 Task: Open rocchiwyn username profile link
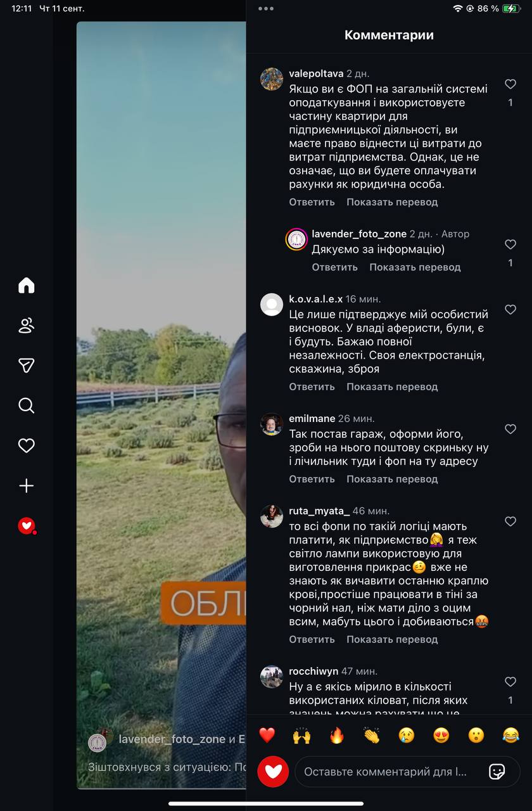coord(314,671)
